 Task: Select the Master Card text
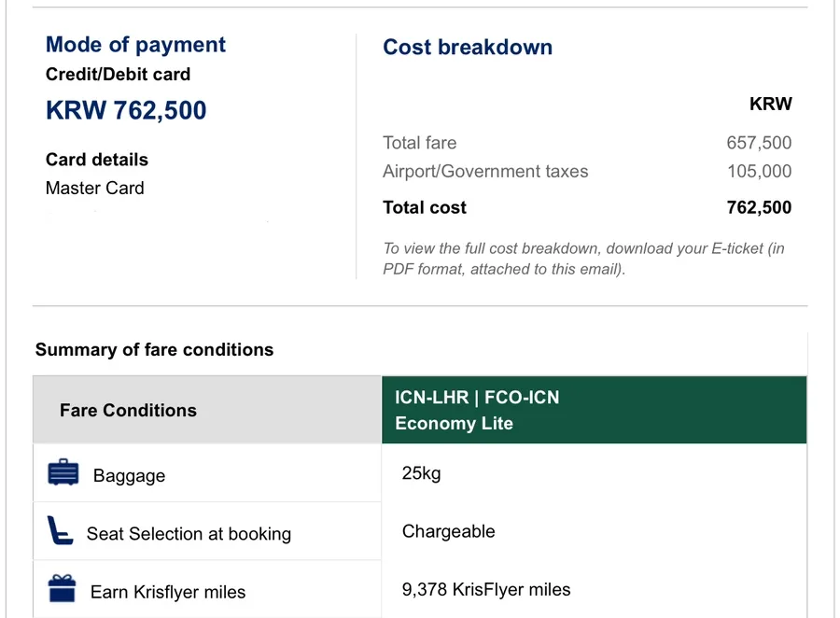pos(95,188)
